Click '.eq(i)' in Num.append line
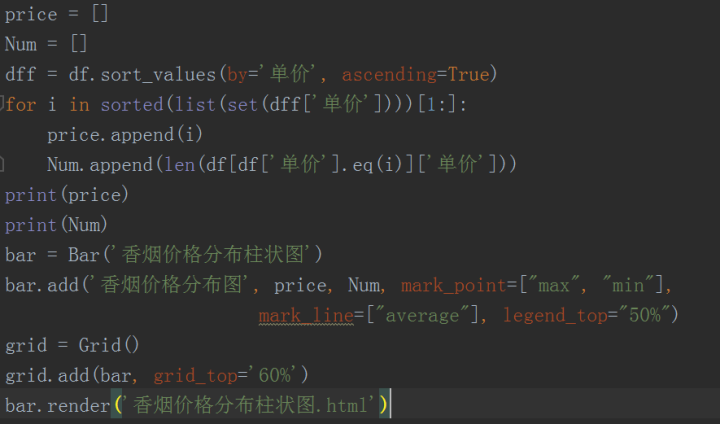The width and height of the screenshot is (720, 424). click(x=374, y=165)
